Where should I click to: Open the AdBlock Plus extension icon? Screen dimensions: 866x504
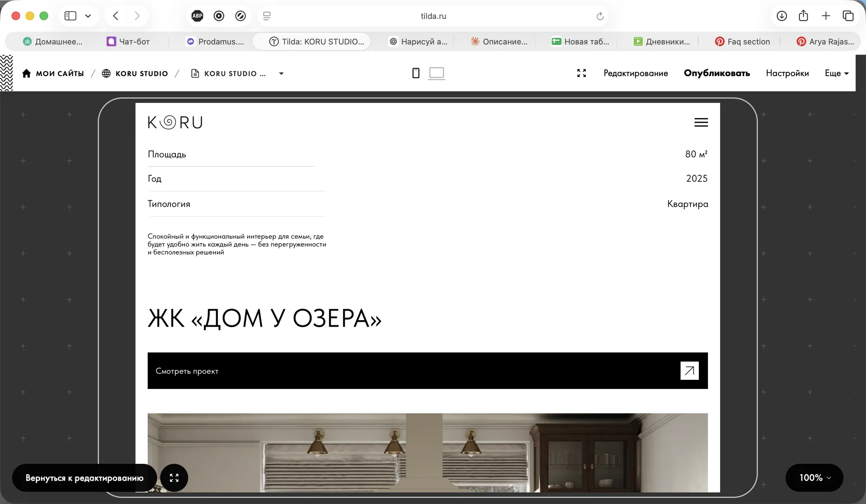197,16
